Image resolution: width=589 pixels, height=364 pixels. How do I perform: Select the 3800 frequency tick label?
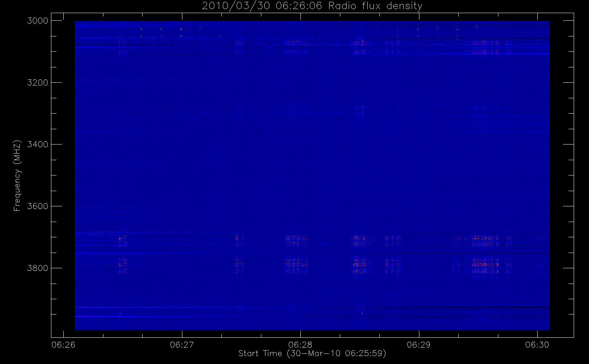(x=38, y=268)
